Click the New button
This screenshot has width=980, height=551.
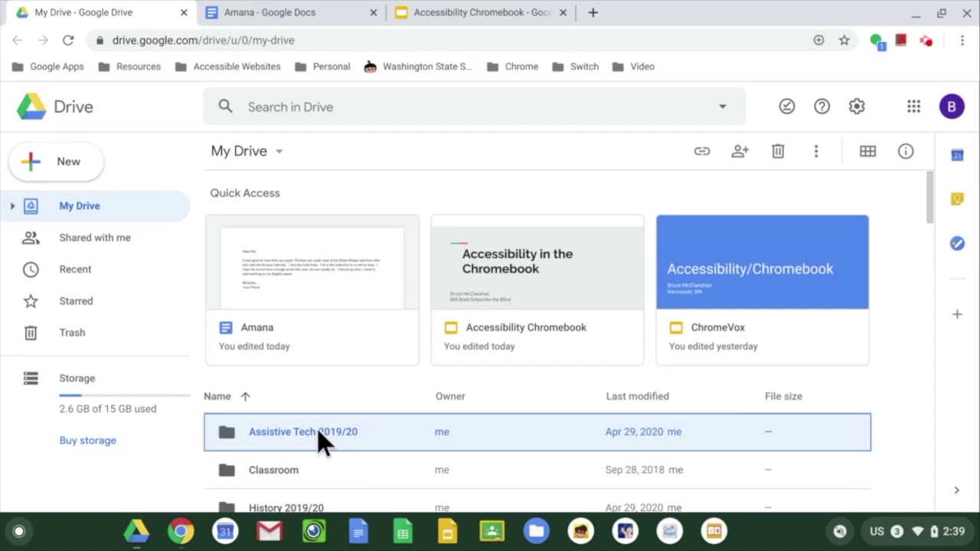pos(56,161)
